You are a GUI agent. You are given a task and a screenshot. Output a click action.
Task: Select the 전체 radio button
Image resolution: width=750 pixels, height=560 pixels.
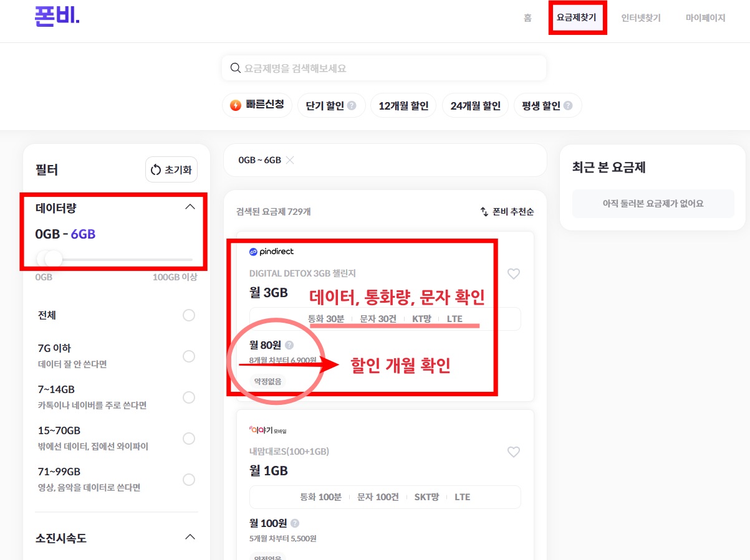[x=189, y=315]
